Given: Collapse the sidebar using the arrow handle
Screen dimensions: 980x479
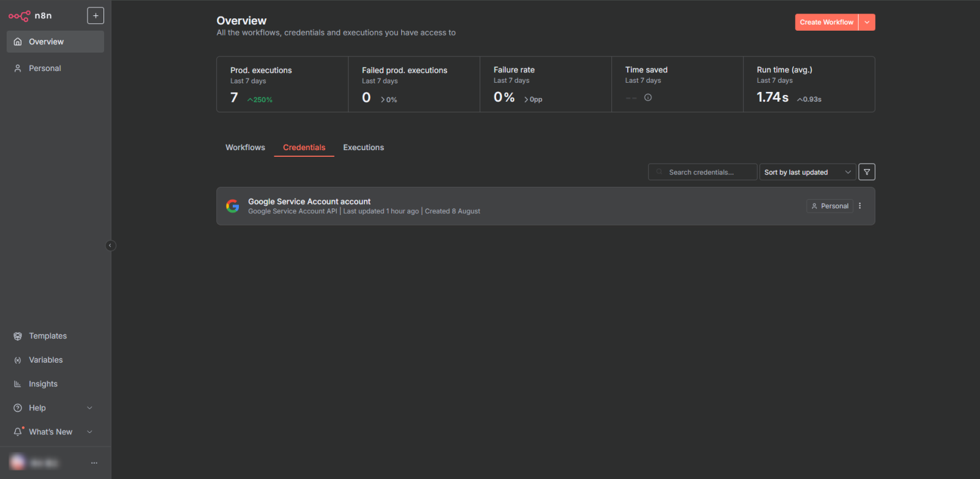Looking at the screenshot, I should [x=110, y=246].
